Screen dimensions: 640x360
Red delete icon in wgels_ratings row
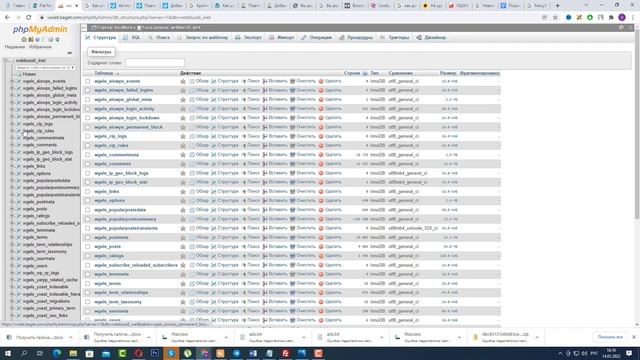pos(321,256)
